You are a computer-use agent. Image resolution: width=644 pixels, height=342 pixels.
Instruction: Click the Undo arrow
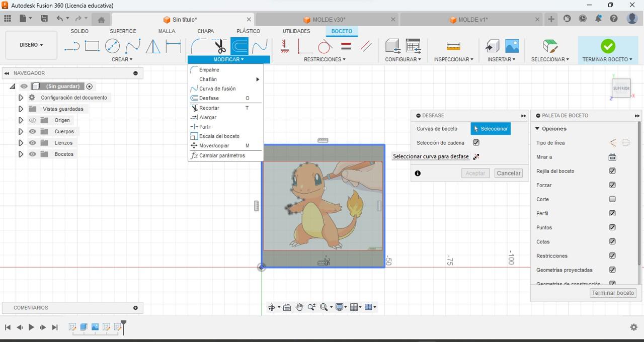coord(60,19)
